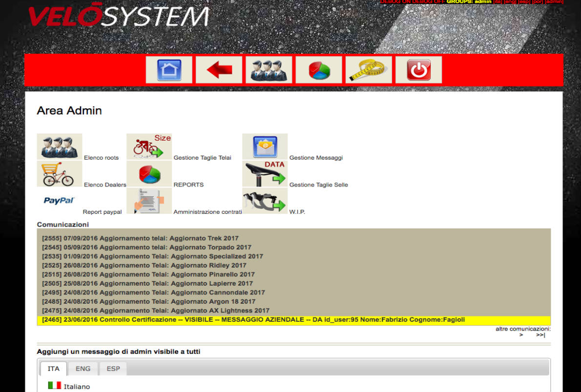Screen dimensions: 581x392
Task: Log out with the red power icon
Action: pos(419,70)
